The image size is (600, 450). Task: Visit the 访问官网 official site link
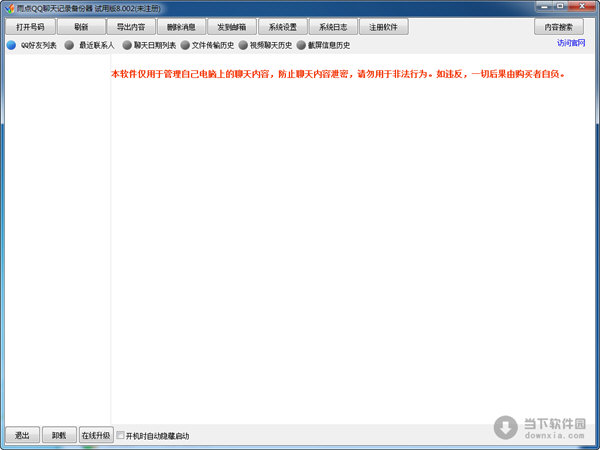pyautogui.click(x=571, y=43)
